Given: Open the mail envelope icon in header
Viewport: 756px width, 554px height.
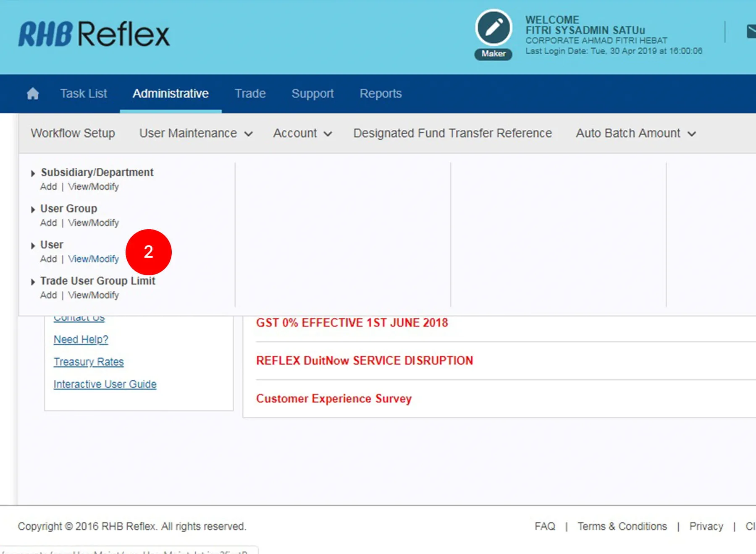Looking at the screenshot, I should click(x=751, y=31).
